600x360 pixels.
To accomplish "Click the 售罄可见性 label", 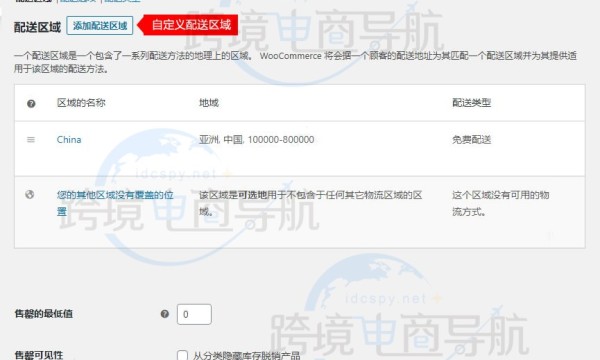I will (x=39, y=355).
